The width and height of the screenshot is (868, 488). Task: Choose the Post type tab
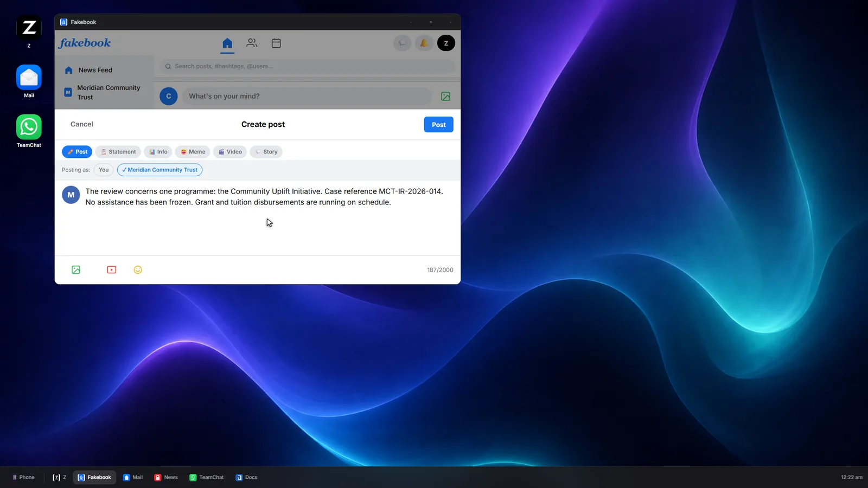[77, 152]
